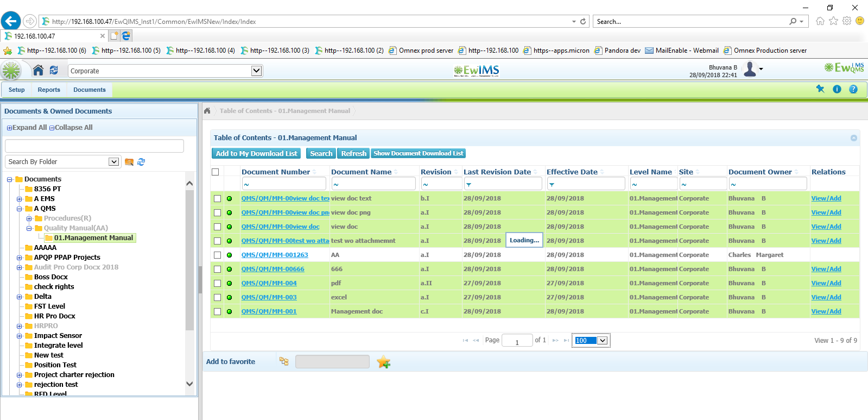Click the page number input field
868x420 pixels.
(517, 341)
